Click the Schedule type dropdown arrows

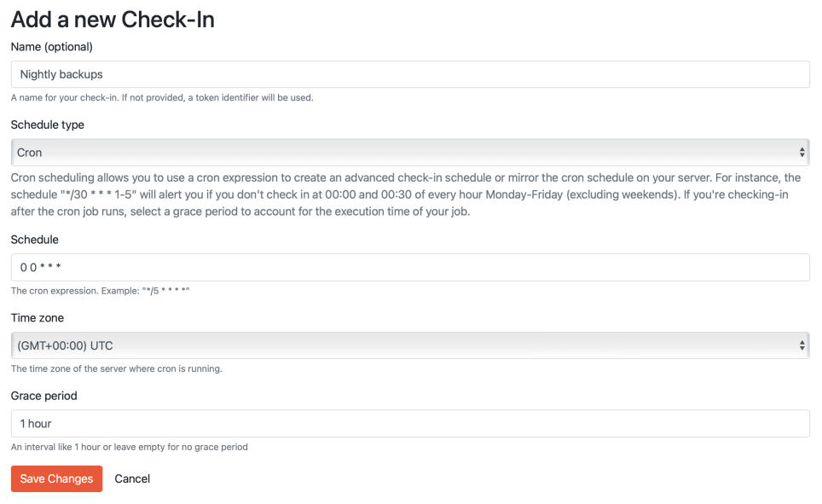click(x=802, y=152)
